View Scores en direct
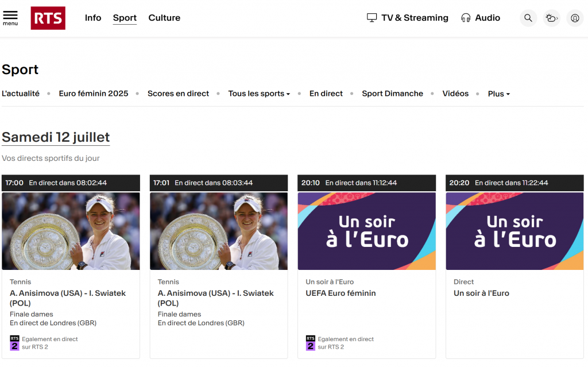 [178, 94]
